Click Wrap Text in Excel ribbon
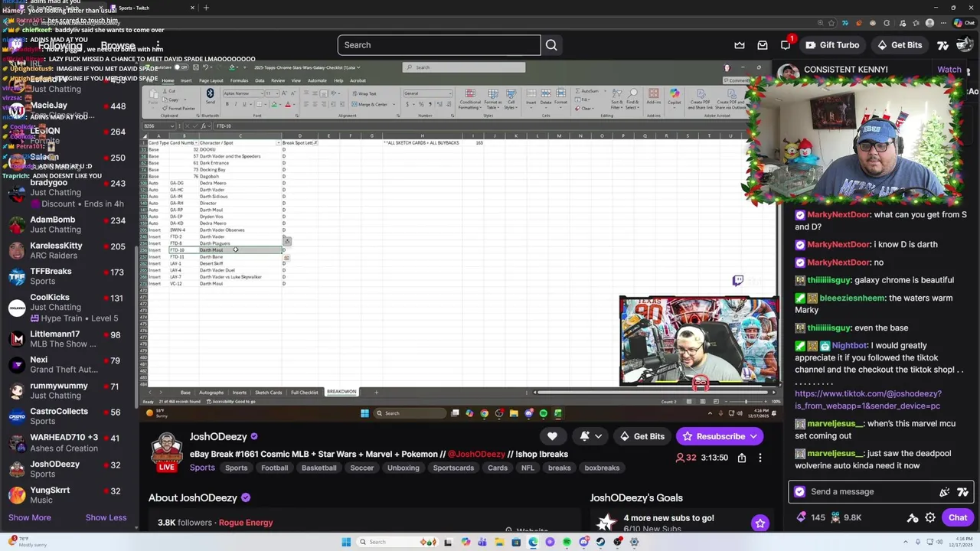 click(x=364, y=93)
